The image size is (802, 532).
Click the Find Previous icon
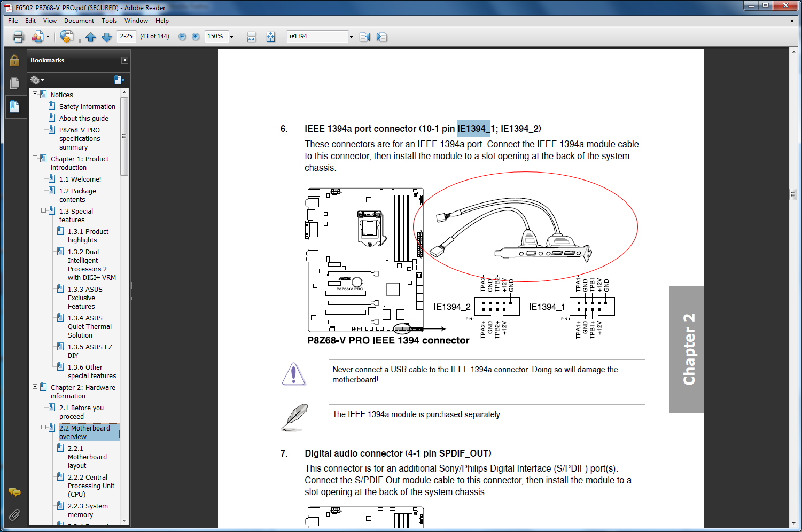(365, 37)
